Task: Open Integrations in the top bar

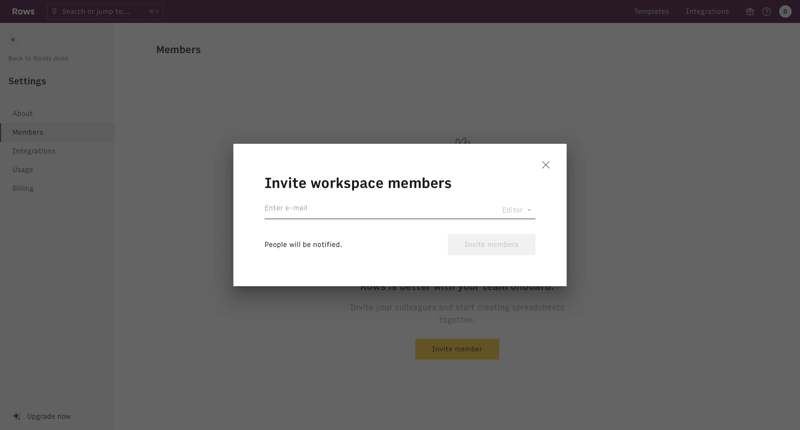Action: point(707,11)
